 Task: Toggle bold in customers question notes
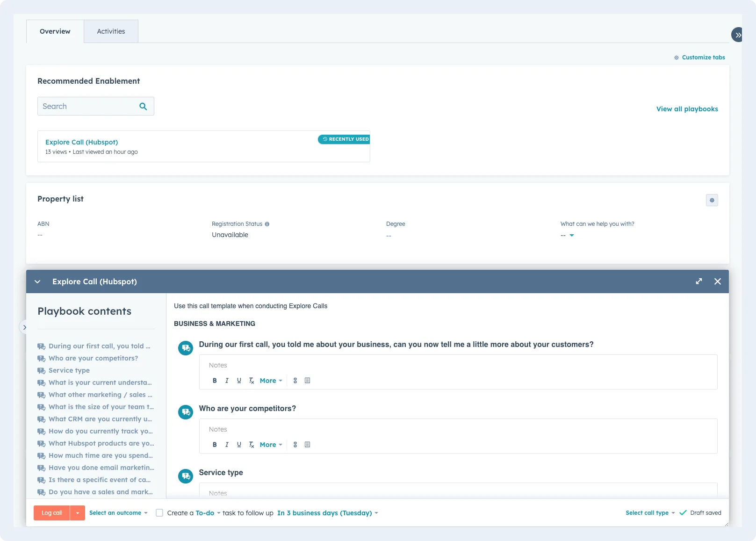tap(215, 381)
